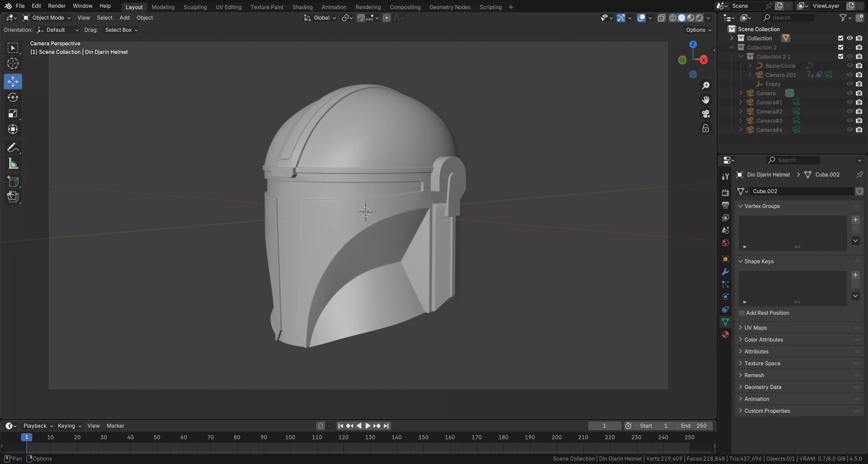Open the Playback dropdown in timeline

click(38, 426)
